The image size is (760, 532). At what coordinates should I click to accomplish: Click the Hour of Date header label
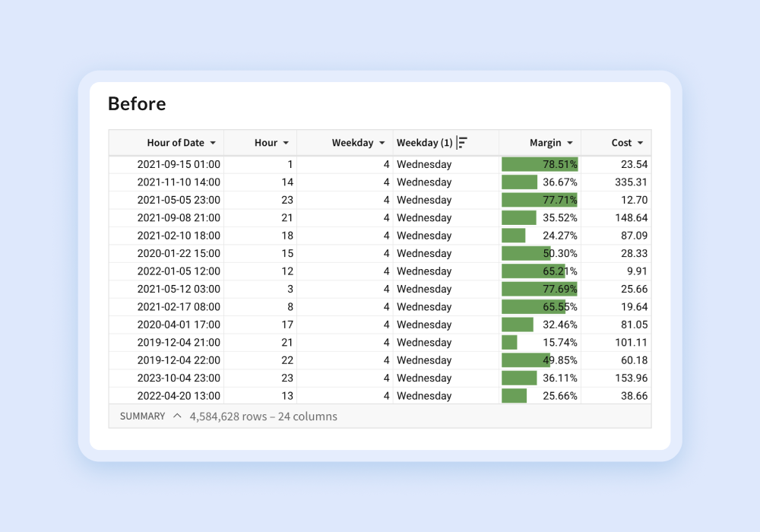(x=175, y=143)
